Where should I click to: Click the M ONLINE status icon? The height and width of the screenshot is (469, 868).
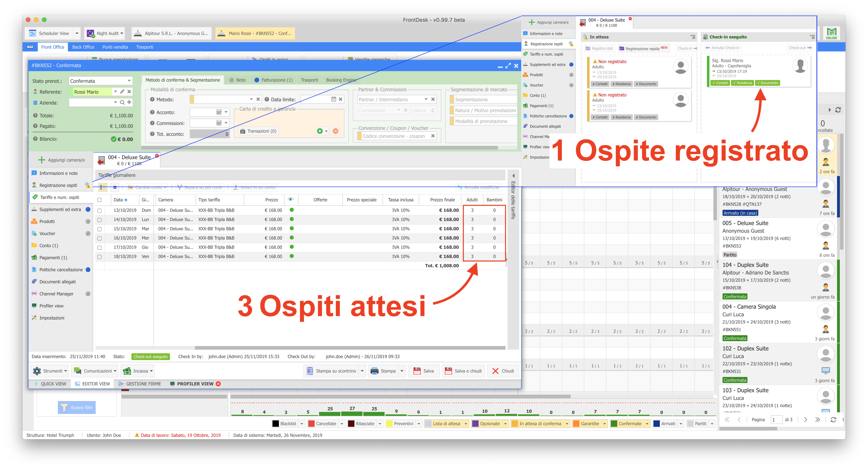(x=831, y=33)
